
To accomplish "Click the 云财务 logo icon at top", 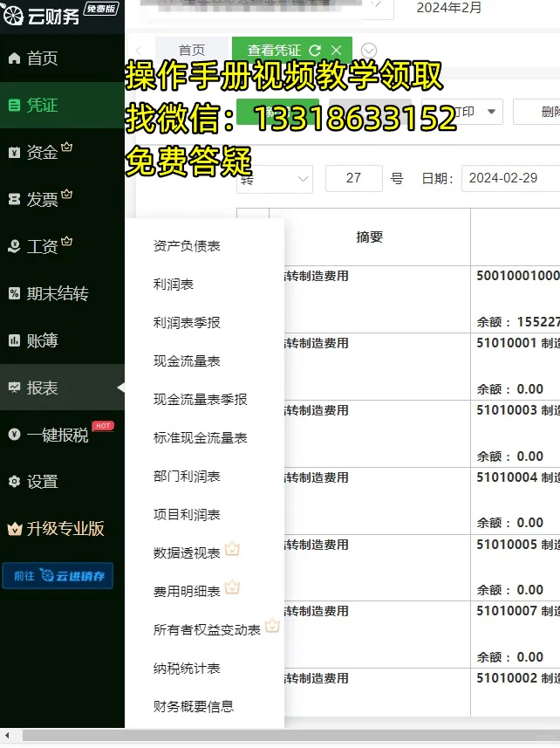I will pyautogui.click(x=12, y=16).
